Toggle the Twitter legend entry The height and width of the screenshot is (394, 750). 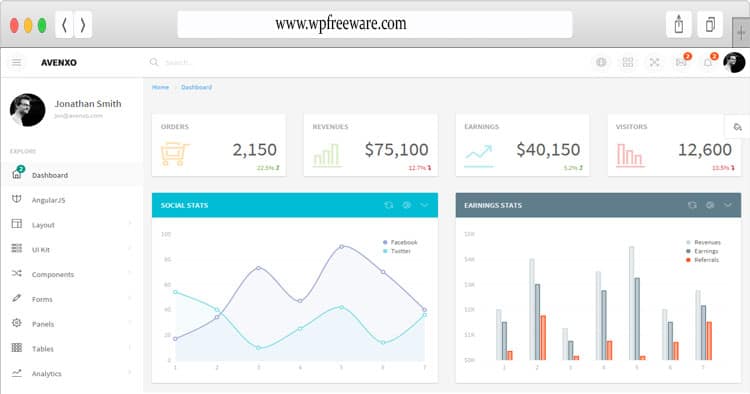click(x=397, y=251)
